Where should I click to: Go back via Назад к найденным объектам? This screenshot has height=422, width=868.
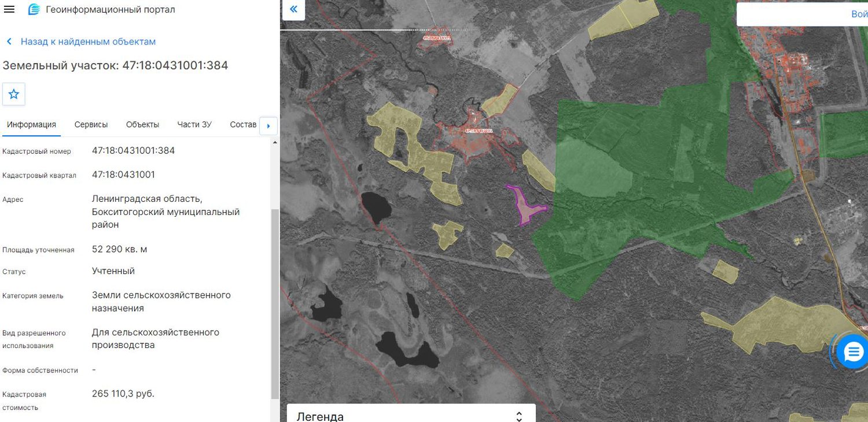click(x=88, y=42)
